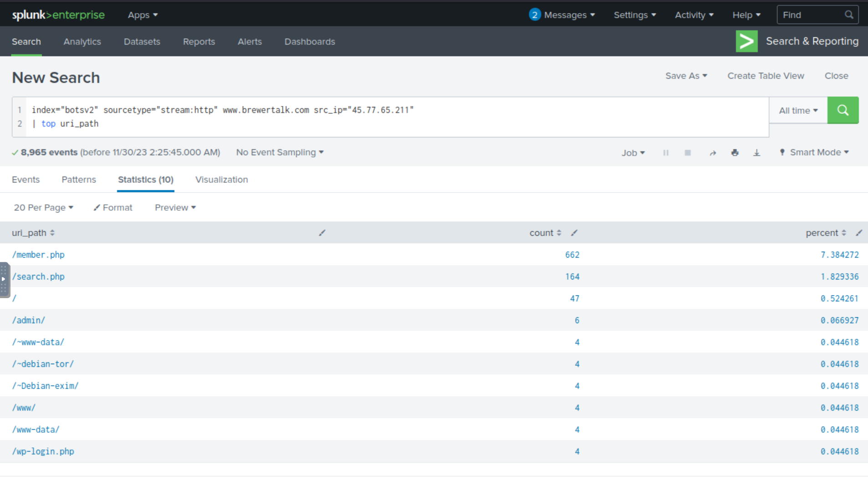Open the Smart Mode dropdown

(814, 152)
